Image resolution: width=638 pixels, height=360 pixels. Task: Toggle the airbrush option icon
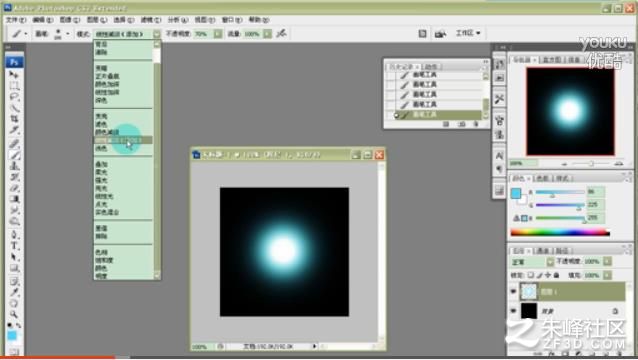pos(281,33)
